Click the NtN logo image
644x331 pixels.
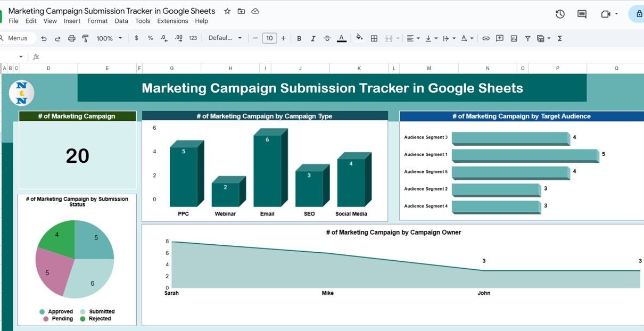coord(22,93)
